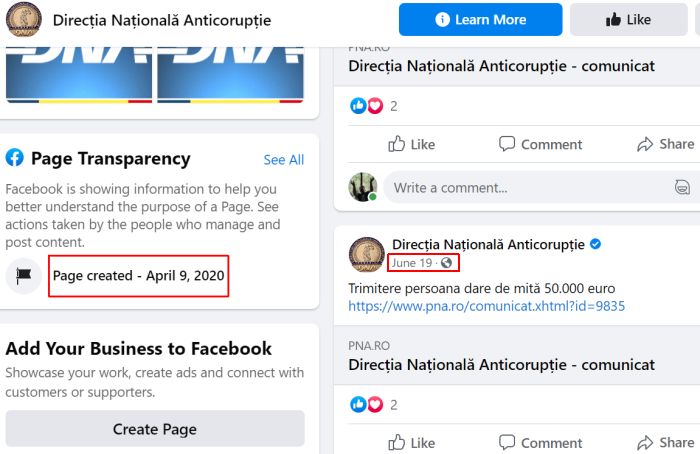Viewport: 700px width, 454px height.
Task: Open the page avatar in top header
Action: [x=24, y=20]
